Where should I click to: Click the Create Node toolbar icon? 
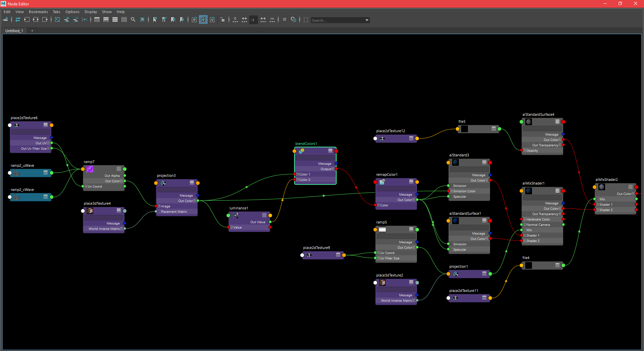click(6, 19)
